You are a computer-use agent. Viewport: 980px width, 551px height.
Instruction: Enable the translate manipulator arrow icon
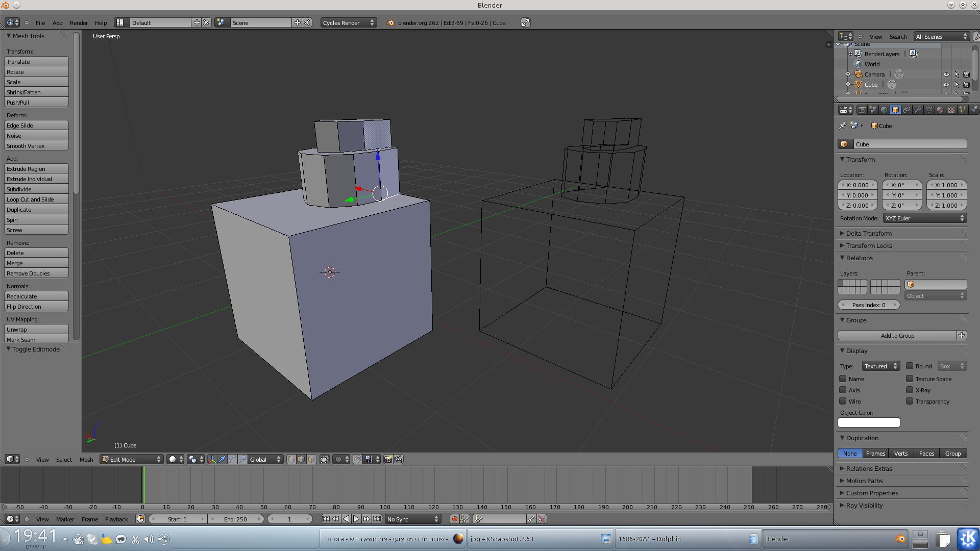(x=222, y=459)
